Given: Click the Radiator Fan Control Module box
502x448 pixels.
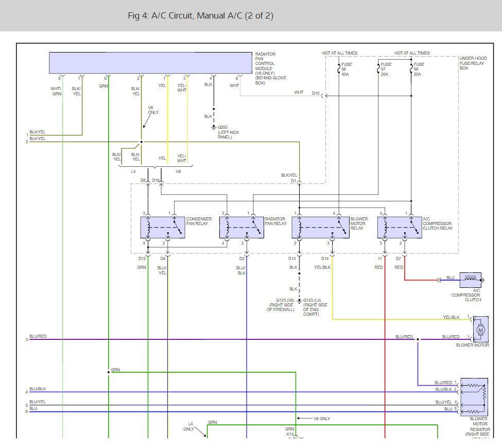Looking at the screenshot, I should 150,62.
